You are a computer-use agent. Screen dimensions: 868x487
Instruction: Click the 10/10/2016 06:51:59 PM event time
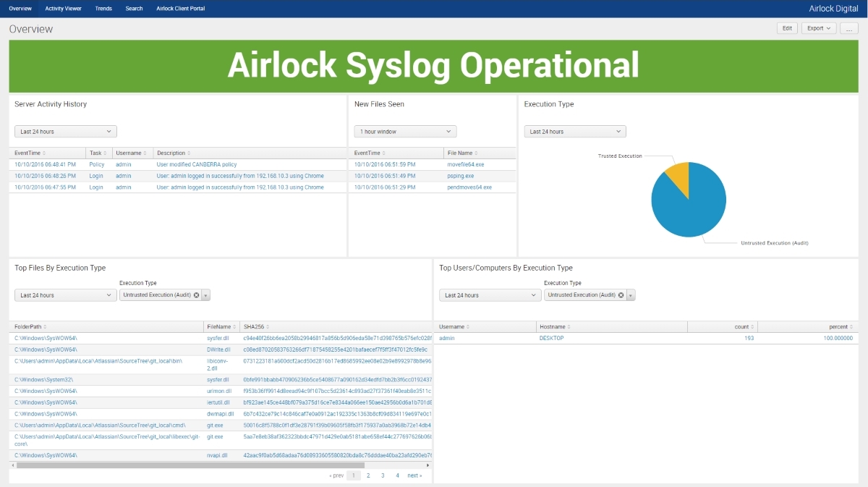pos(385,164)
